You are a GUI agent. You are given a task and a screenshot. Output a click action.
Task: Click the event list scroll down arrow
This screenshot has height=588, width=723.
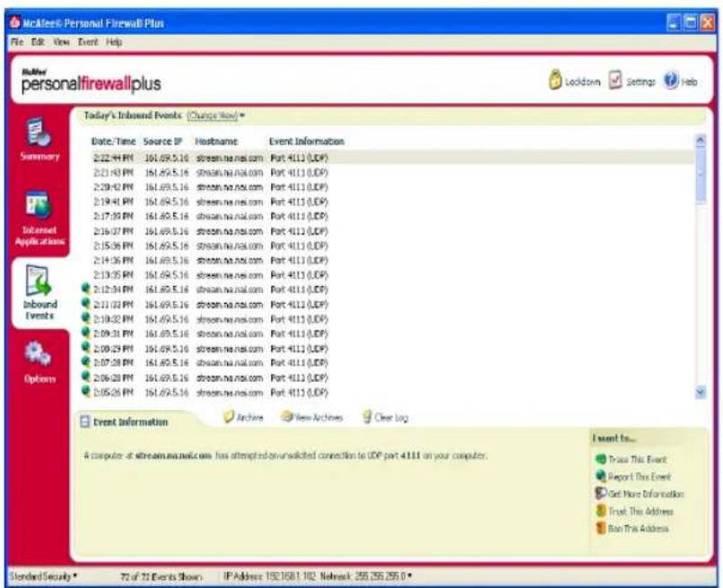click(x=701, y=393)
